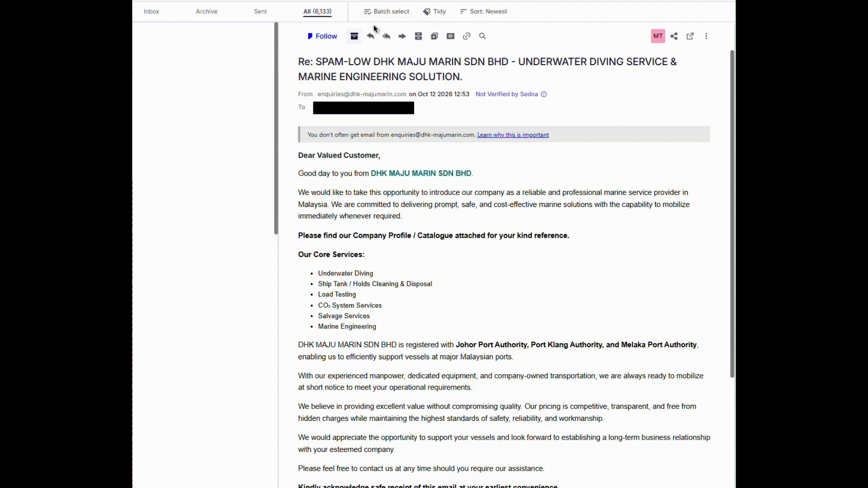Open the Sort: Newest dropdown

pos(484,11)
